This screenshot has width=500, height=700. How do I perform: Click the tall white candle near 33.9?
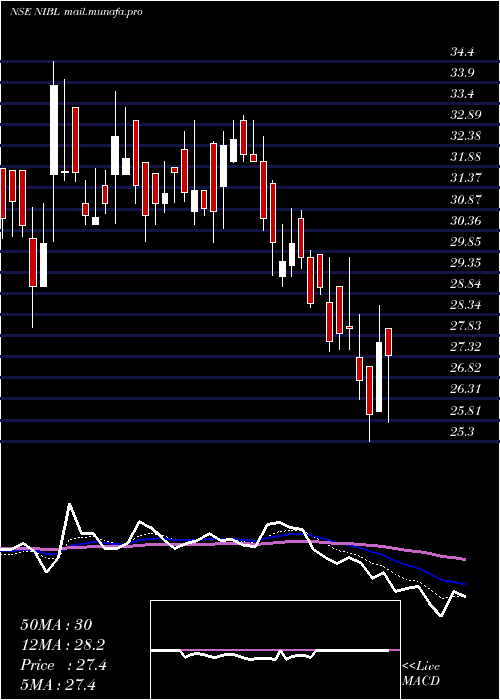(x=54, y=130)
